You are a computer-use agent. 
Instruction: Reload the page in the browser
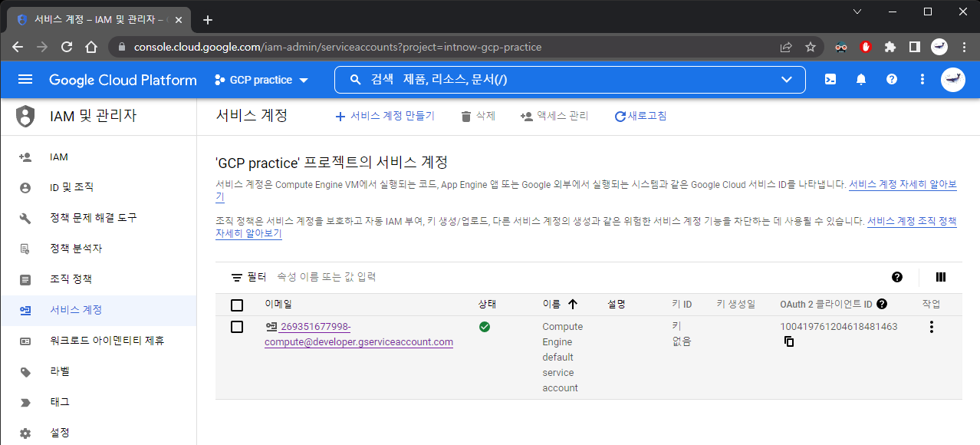point(67,47)
